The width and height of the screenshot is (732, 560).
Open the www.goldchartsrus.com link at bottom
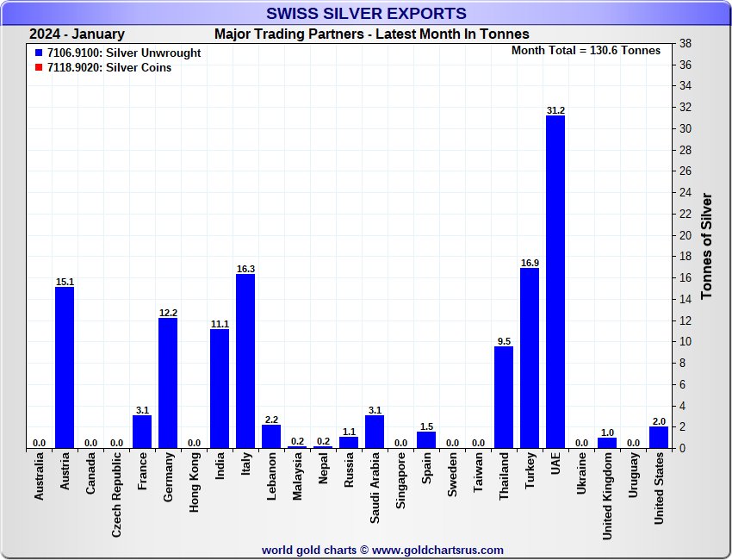pos(437,551)
